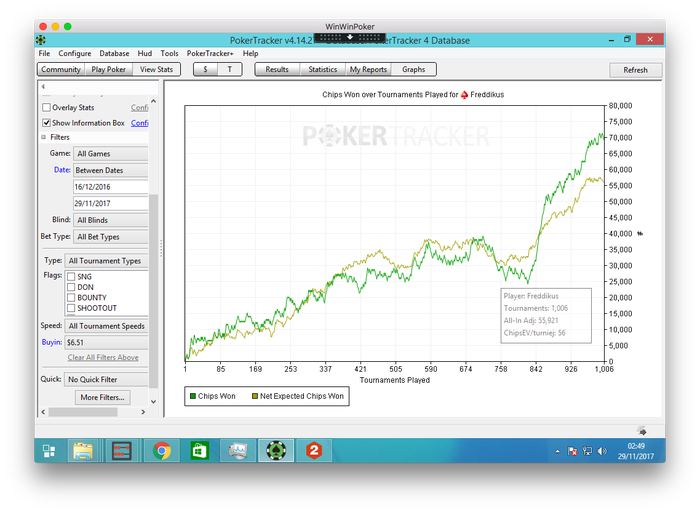Tick the SHOOTOUT flag checkbox

pyautogui.click(x=71, y=308)
